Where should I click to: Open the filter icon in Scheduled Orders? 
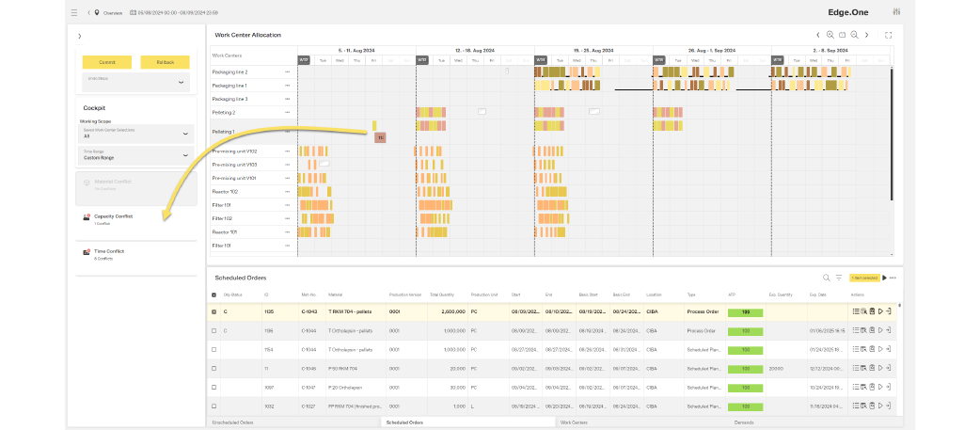pos(838,278)
